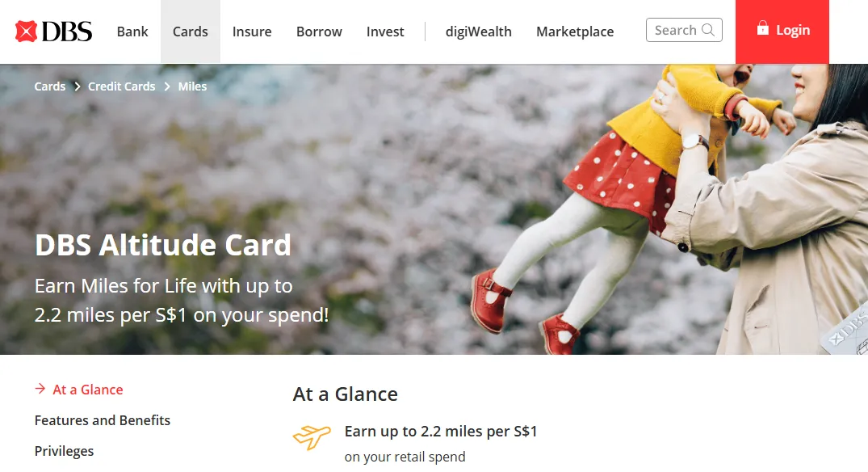Click the DBS logo
The width and height of the screenshot is (868, 472).
[x=54, y=32]
